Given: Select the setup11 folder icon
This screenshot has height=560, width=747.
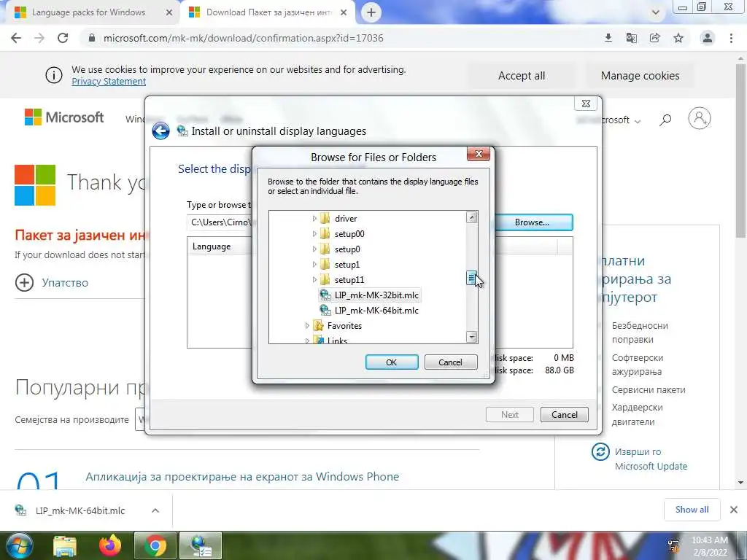Looking at the screenshot, I should (x=325, y=279).
